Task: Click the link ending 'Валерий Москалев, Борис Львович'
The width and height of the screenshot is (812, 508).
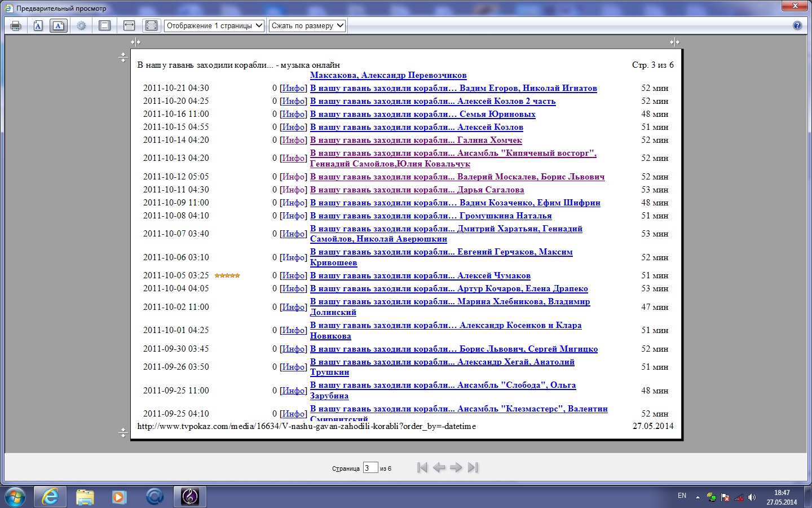Action: (457, 177)
